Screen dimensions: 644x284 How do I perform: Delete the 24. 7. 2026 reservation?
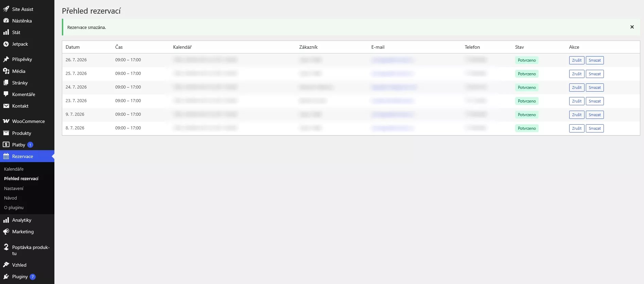click(595, 88)
